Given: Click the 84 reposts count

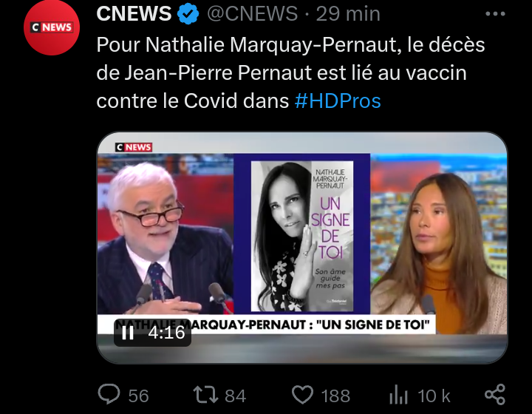Looking at the screenshot, I should pos(235,396).
